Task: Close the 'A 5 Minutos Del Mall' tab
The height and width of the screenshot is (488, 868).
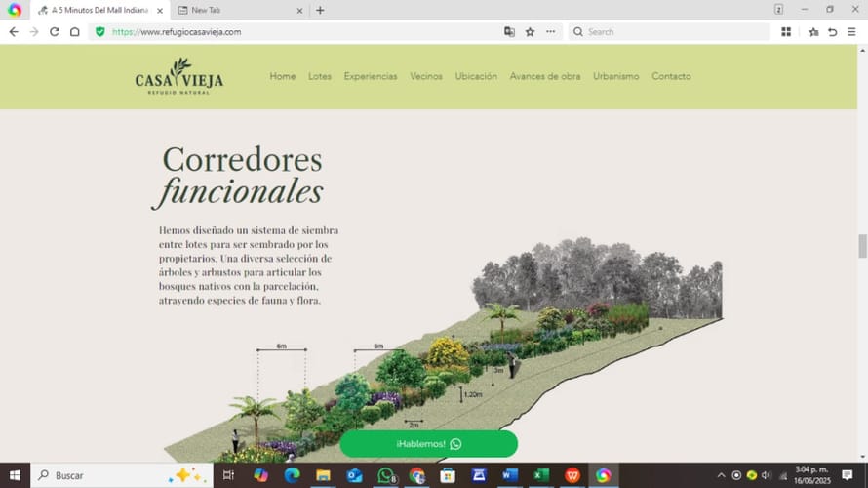Action: tap(160, 11)
